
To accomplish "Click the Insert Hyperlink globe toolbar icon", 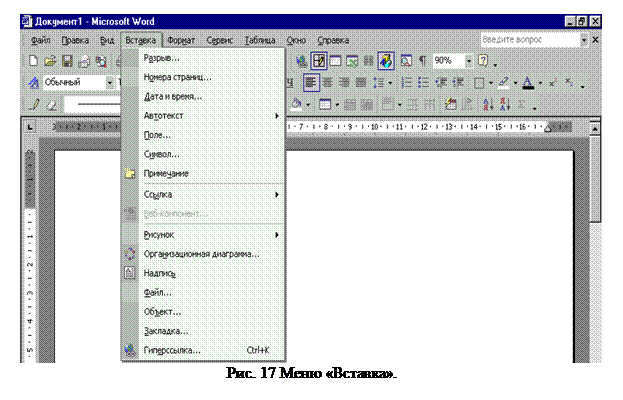I will 302,61.
